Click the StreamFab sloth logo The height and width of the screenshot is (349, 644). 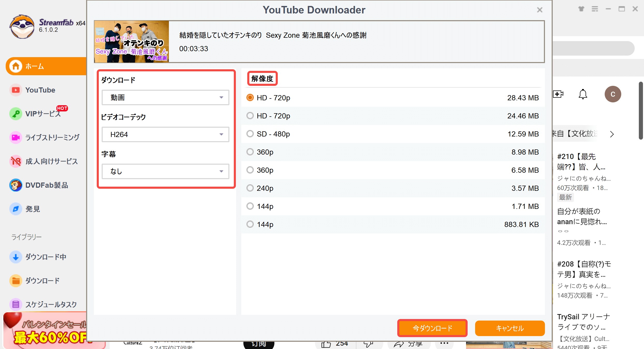coord(22,27)
